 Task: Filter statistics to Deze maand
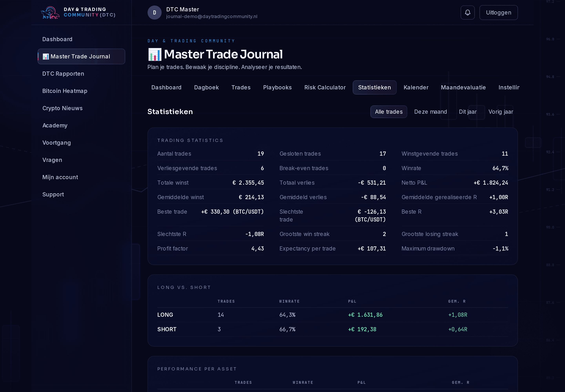pyautogui.click(x=430, y=112)
